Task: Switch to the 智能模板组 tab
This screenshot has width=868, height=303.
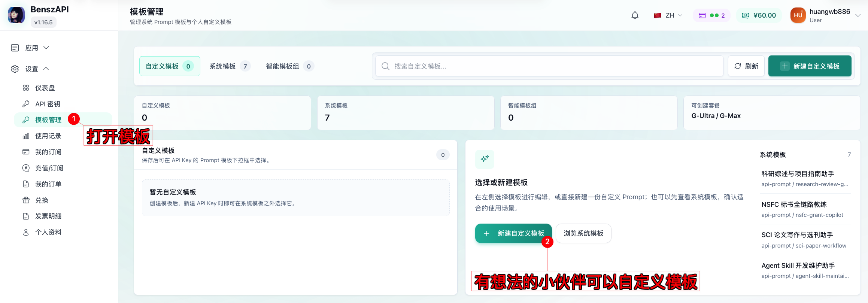Action: point(290,66)
